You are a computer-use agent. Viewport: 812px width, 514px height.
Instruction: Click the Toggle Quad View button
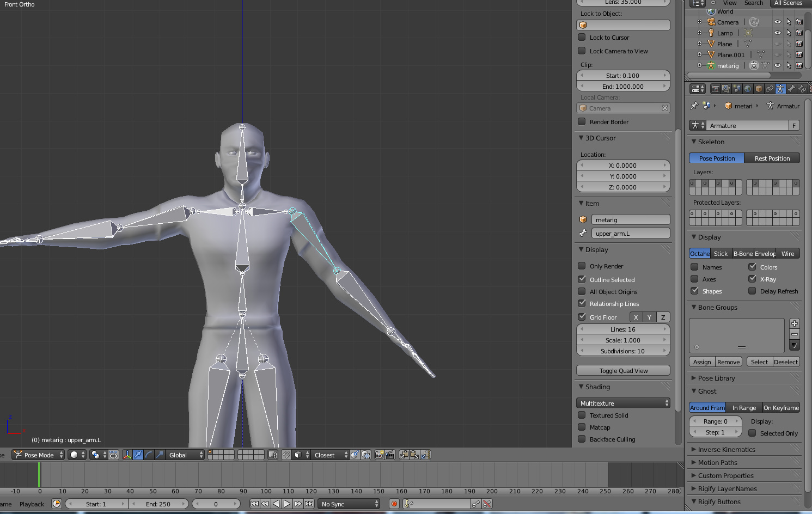(623, 370)
